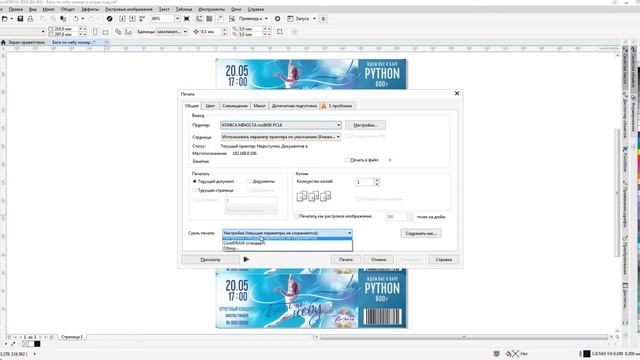Viewport: 640px width, 360px height.
Task: Open the Bitmaps menu in menu bar
Action: pyautogui.click(x=129, y=9)
